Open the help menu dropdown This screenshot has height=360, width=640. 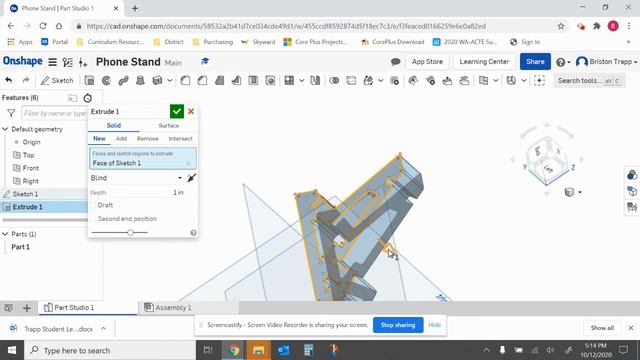click(x=563, y=62)
